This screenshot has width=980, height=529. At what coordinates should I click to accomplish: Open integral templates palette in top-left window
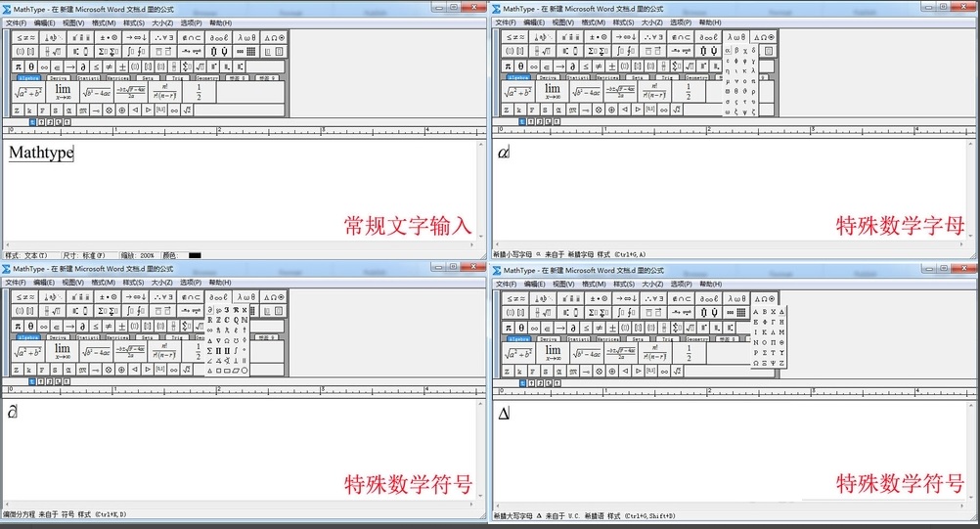136,51
